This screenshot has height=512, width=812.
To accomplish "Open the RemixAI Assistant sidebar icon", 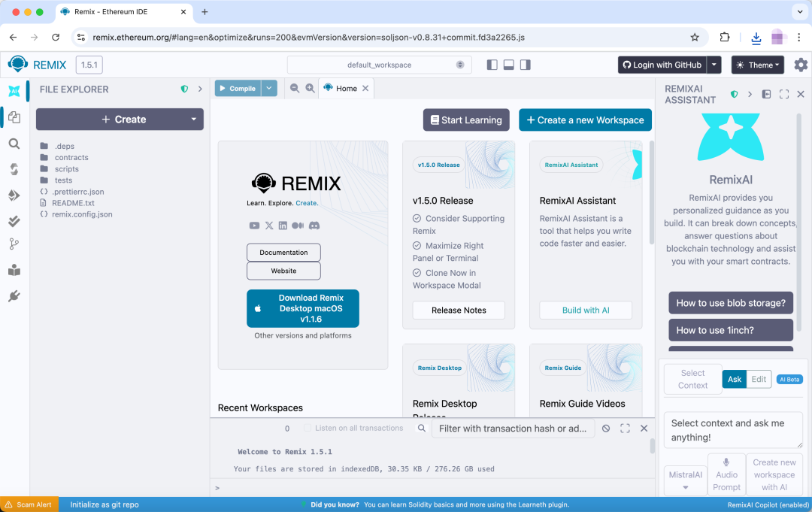I will pyautogui.click(x=14, y=91).
